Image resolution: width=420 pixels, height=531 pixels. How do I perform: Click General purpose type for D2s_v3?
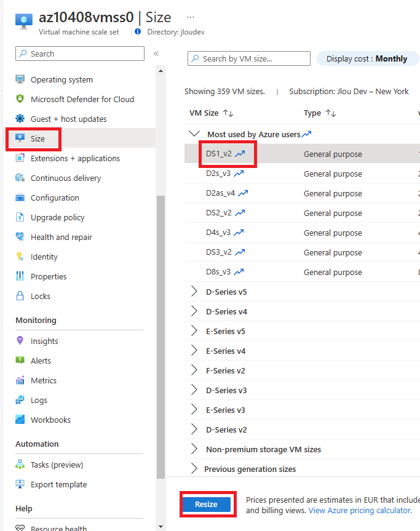[333, 174]
